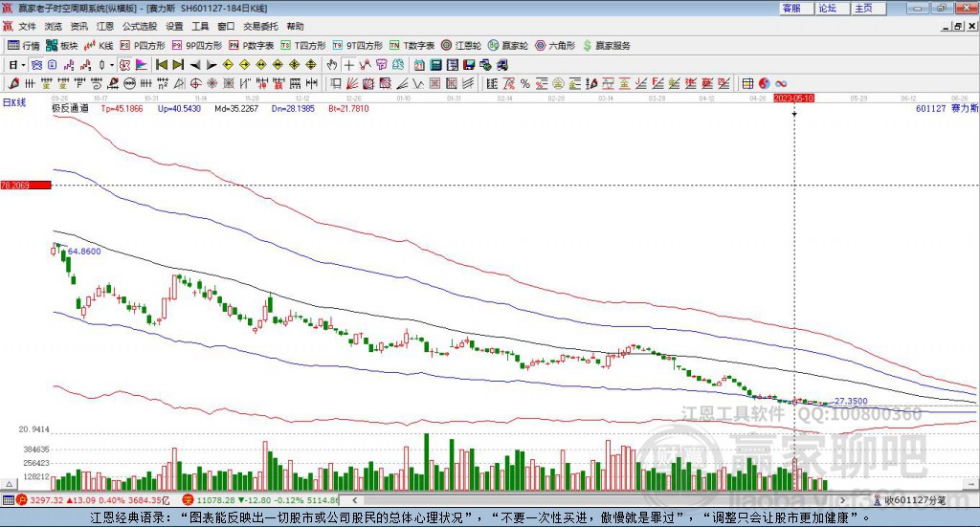Click the up triangle button beside volume
980x527 pixels.
point(10,484)
